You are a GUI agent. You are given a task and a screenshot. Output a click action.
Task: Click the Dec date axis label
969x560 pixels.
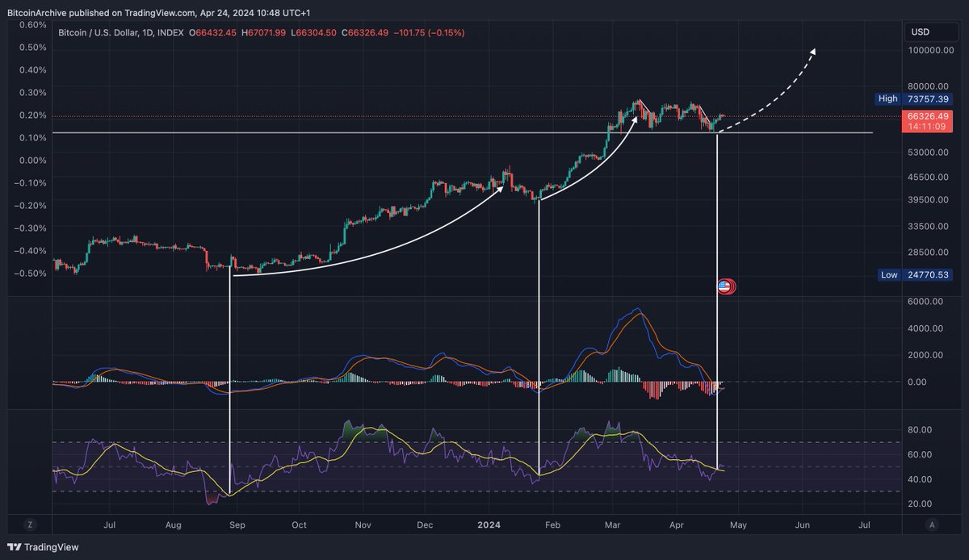(x=425, y=524)
